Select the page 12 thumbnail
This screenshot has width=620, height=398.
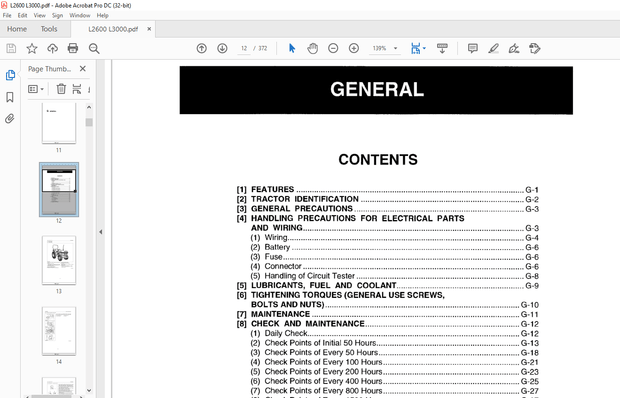pos(59,189)
